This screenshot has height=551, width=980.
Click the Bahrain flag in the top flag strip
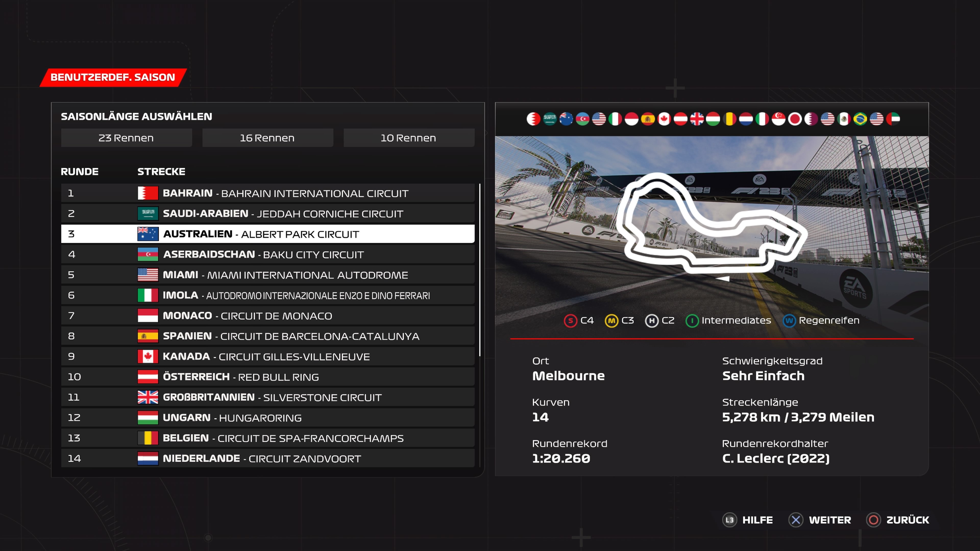(x=533, y=119)
